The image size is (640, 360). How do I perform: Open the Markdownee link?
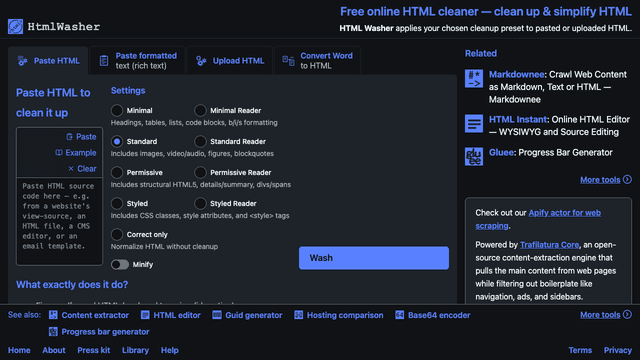[516, 74]
